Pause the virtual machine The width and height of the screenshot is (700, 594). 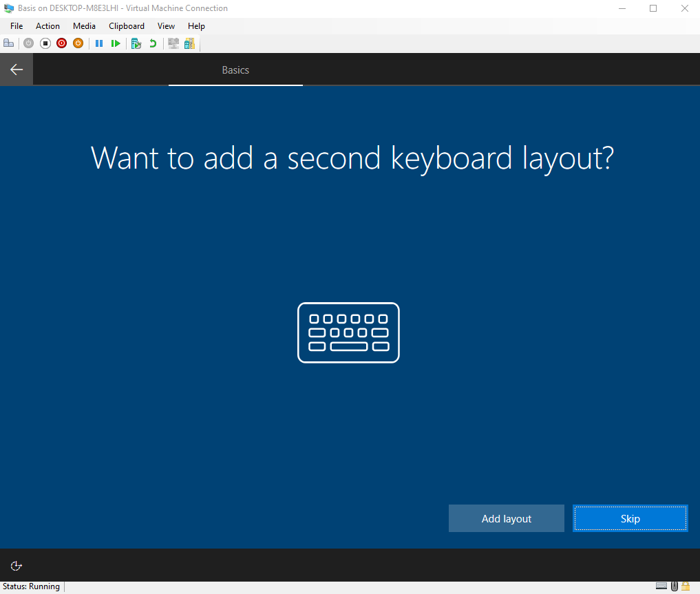99,43
